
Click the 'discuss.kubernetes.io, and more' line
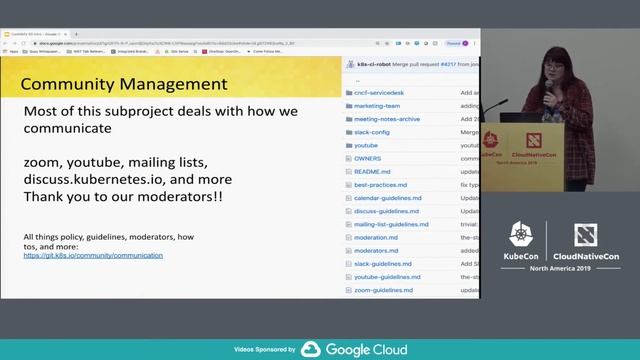point(128,179)
